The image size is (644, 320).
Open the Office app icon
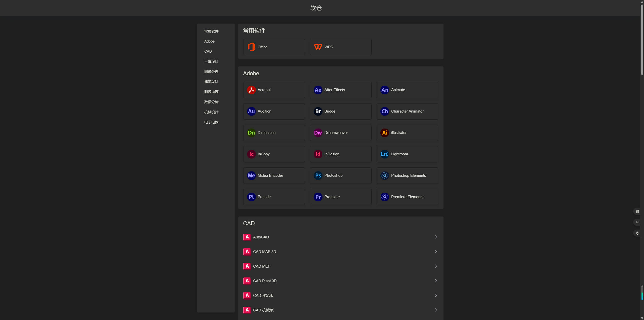click(251, 47)
